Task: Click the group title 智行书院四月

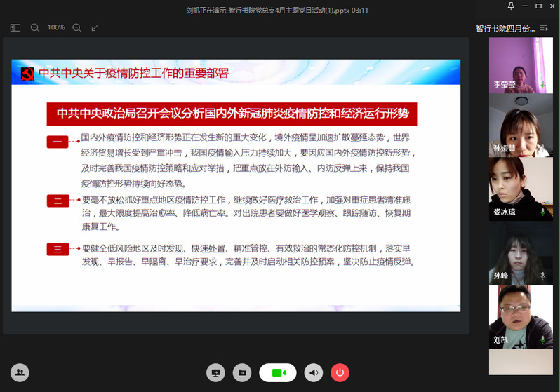Action: point(505,29)
